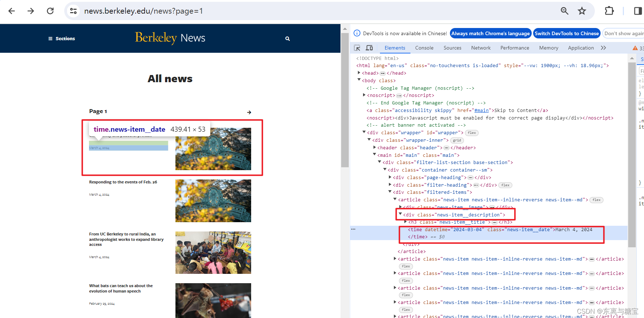Screen dimensions: 644x318
Task: Click the DevTools info notification icon
Action: pyautogui.click(x=357, y=33)
